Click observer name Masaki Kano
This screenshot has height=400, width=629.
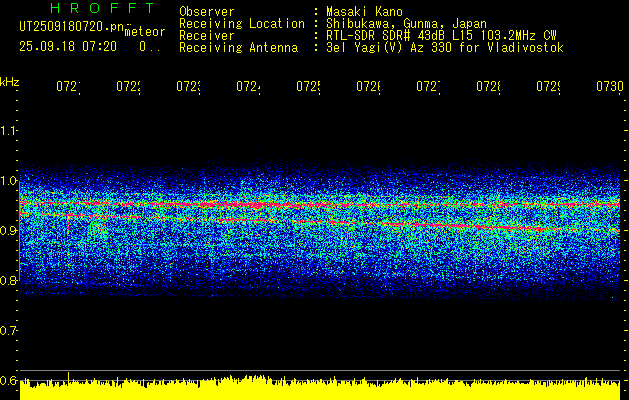(x=364, y=12)
